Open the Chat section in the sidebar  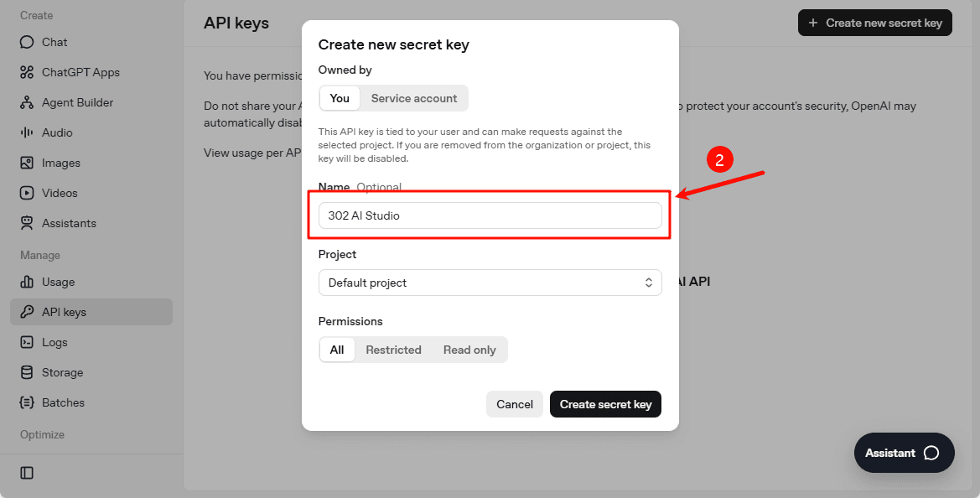[53, 42]
